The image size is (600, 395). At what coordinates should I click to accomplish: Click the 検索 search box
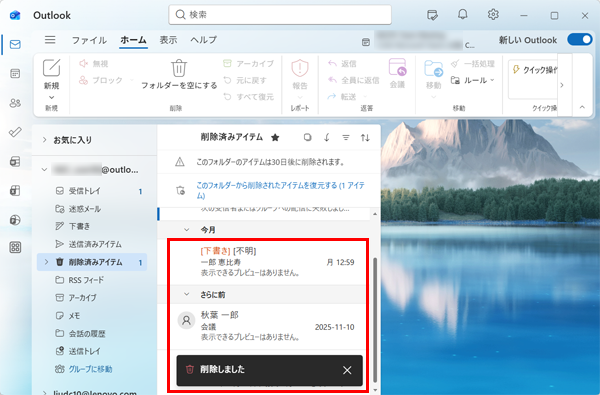[280, 15]
